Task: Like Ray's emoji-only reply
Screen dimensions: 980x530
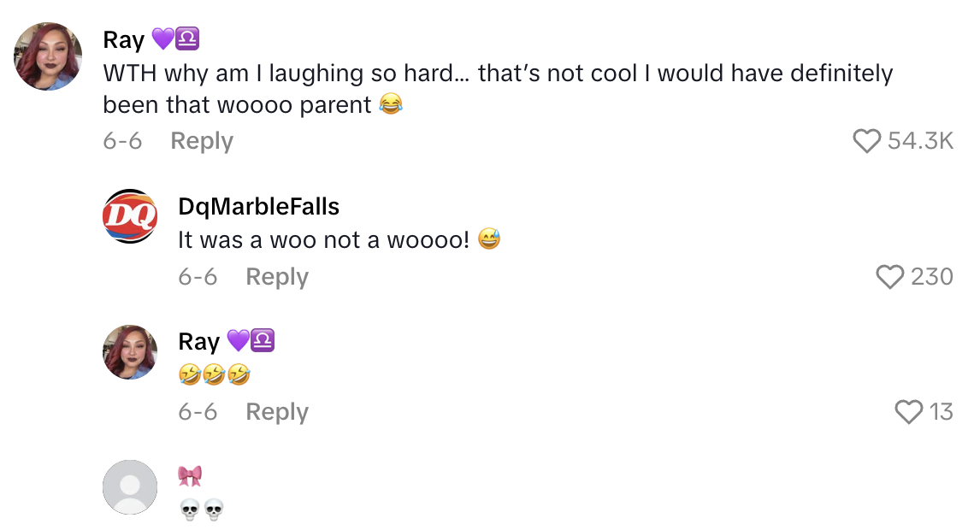Action: point(908,411)
